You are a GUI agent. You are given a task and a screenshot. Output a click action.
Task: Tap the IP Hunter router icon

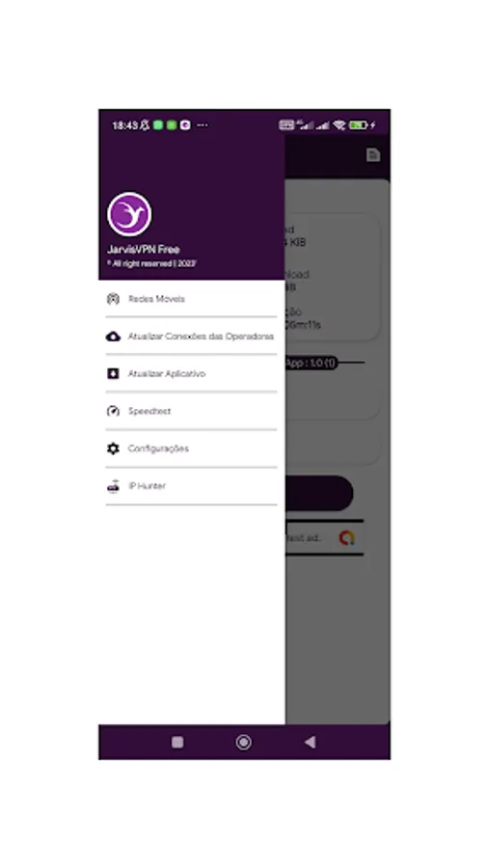(113, 486)
